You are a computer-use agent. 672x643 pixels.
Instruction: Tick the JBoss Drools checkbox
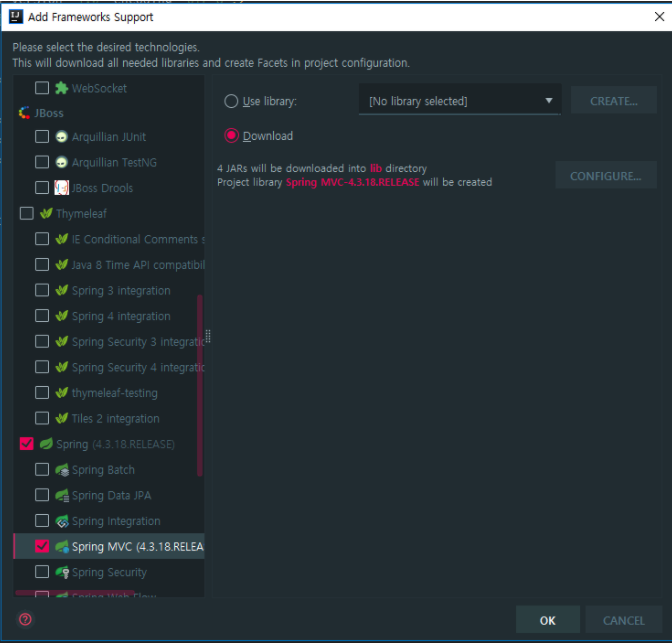tap(42, 188)
